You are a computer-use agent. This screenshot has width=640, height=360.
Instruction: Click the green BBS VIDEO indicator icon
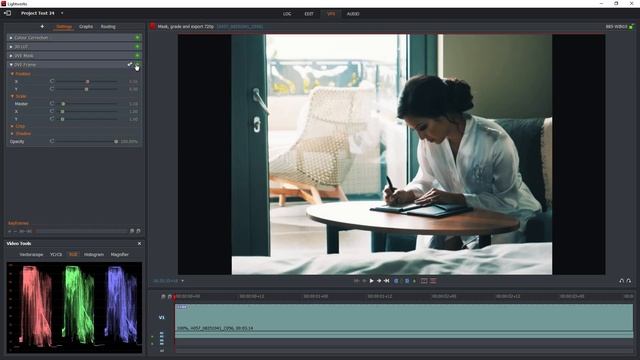(x=631, y=27)
